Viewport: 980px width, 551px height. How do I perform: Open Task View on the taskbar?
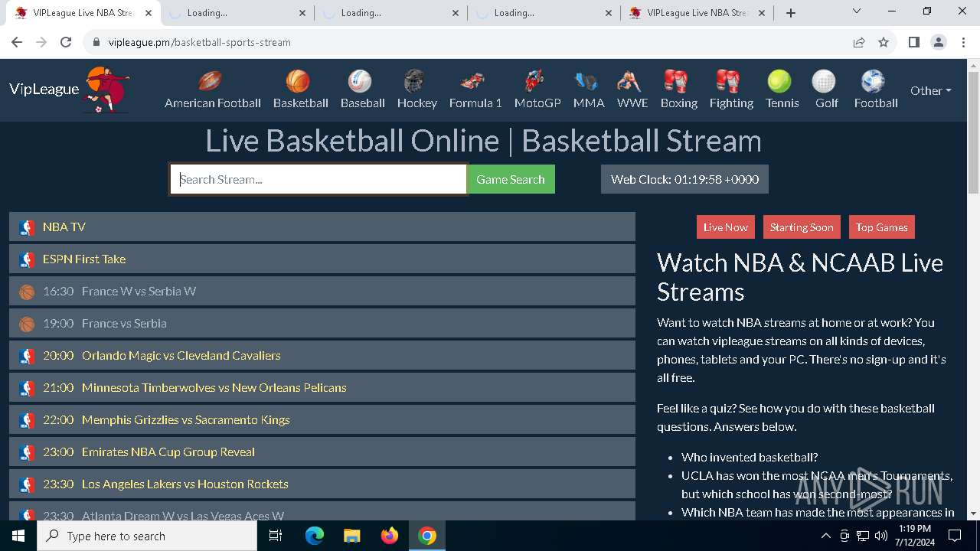click(x=276, y=536)
